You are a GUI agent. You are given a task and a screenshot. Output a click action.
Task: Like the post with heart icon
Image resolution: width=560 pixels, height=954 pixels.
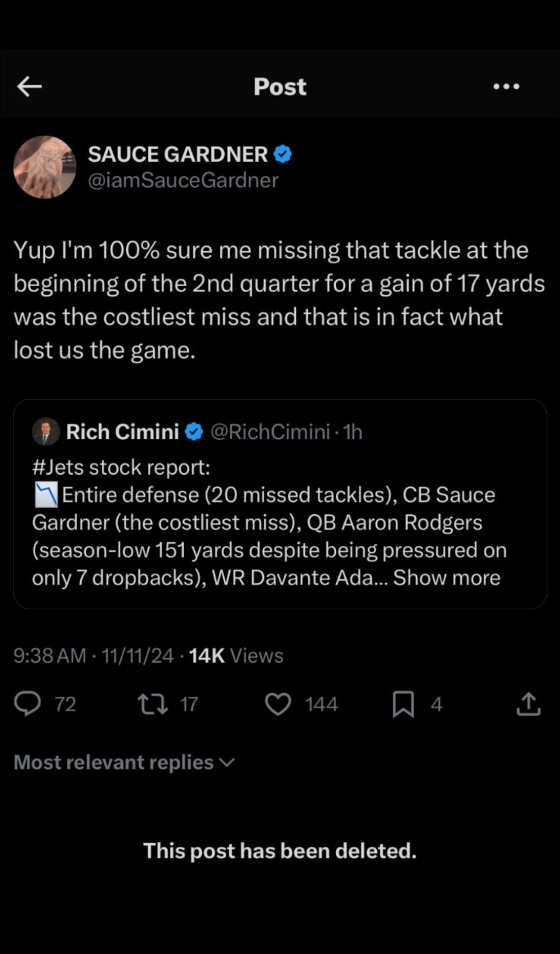[278, 704]
